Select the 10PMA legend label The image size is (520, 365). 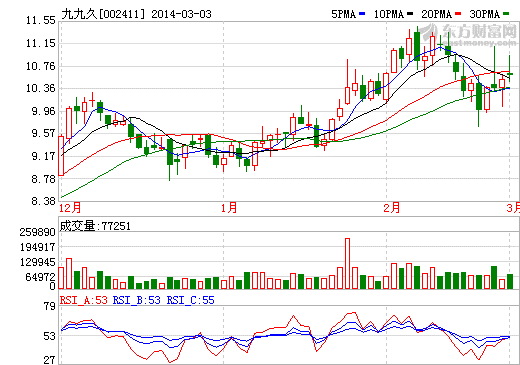[x=389, y=14]
